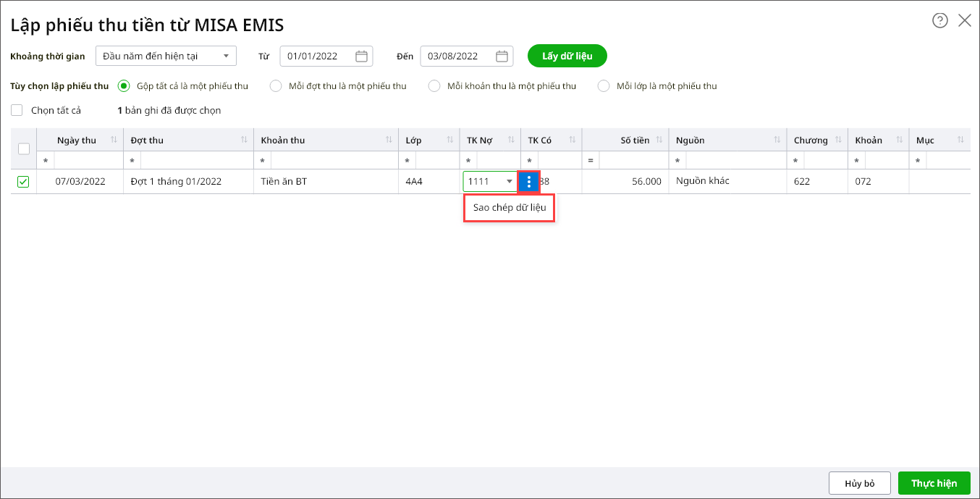Sort by Số tiền column

(659, 140)
